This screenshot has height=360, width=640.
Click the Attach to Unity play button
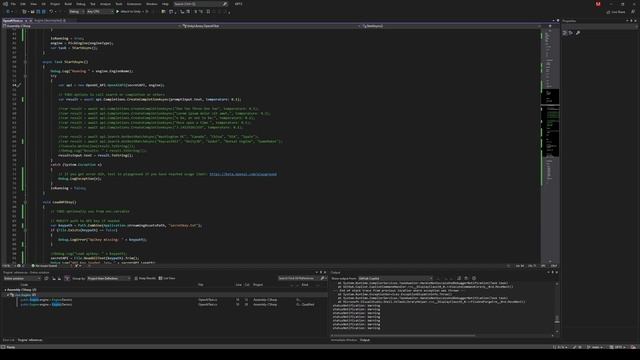click(130, 11)
